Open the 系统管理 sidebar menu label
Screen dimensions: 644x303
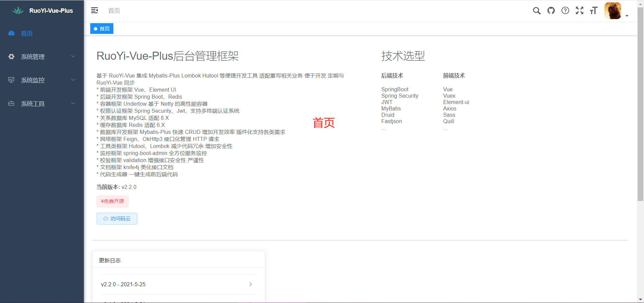(33, 57)
